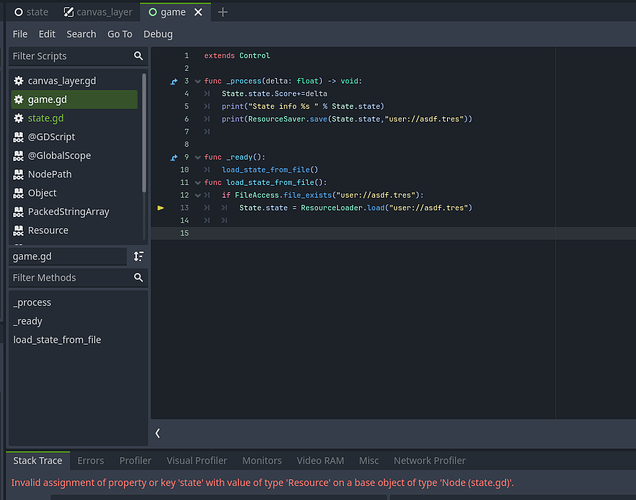Select canvas_layer.gd in the script list

point(74,81)
